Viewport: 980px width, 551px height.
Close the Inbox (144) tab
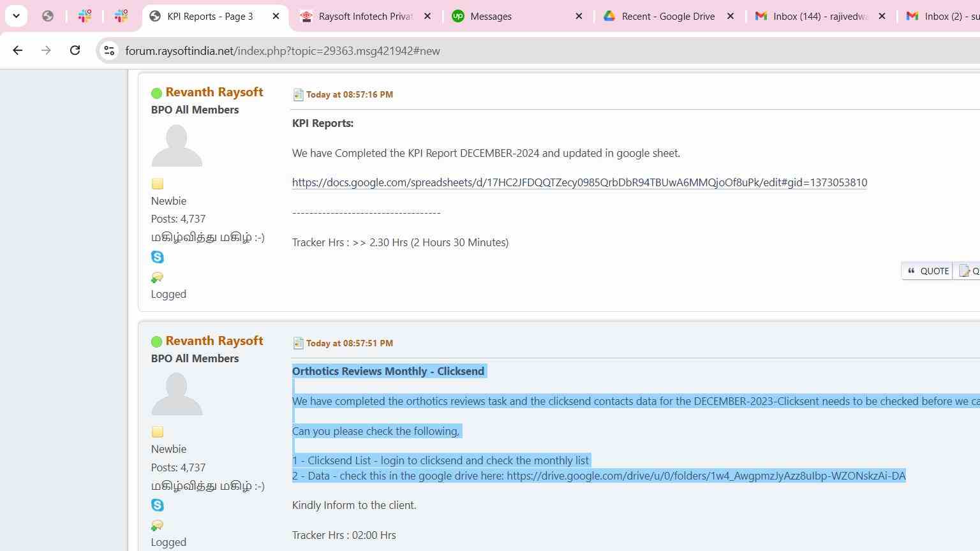882,17
